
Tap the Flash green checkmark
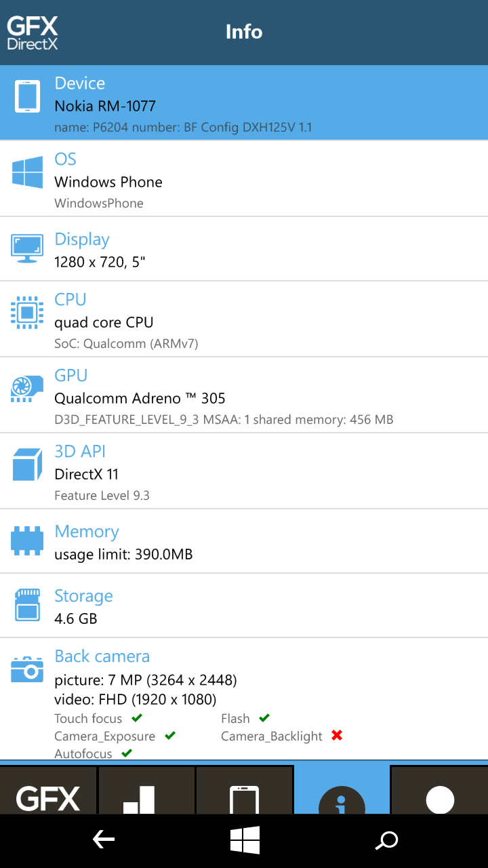coord(264,717)
